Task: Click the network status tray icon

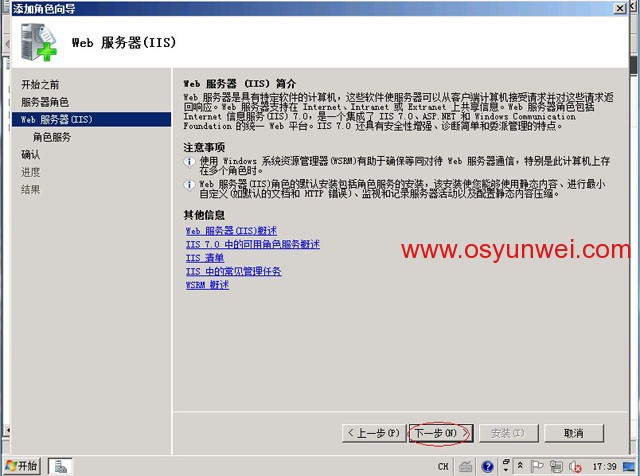Action: tap(556, 466)
